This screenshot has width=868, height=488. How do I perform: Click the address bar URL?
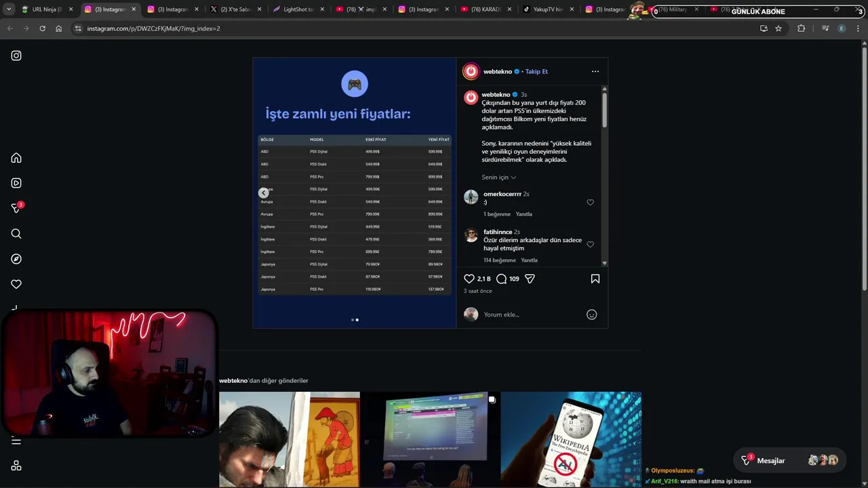point(153,28)
